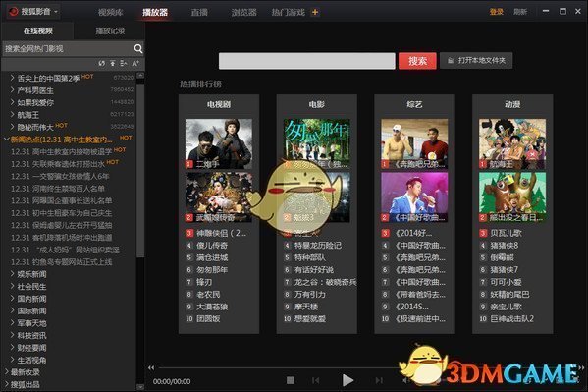Screen dimensions: 588x392
Task: Open 巨神战击队2 in the 动漫 list
Action: tap(511, 318)
